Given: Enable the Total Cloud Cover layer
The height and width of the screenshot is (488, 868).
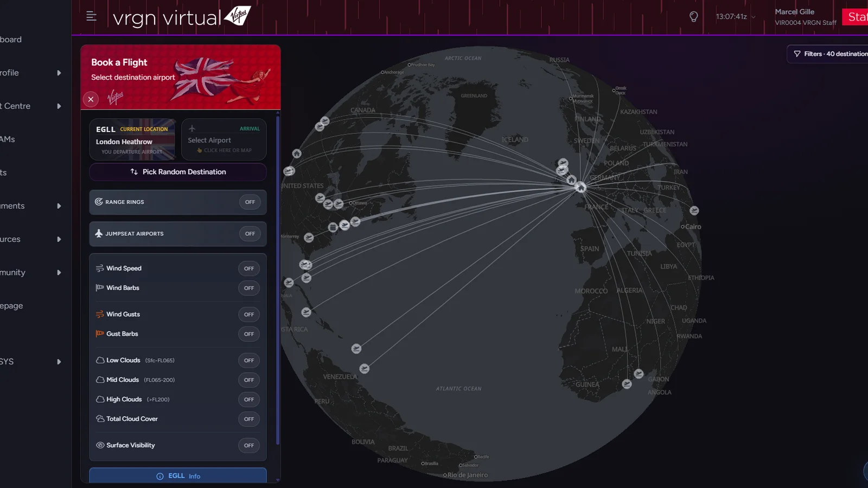Looking at the screenshot, I should (249, 419).
